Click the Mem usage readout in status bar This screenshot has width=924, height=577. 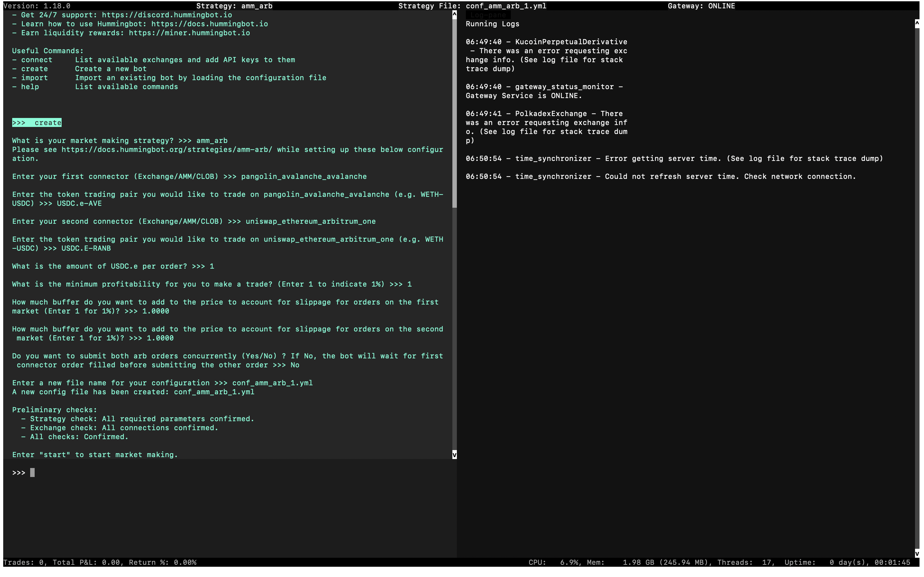point(649,562)
